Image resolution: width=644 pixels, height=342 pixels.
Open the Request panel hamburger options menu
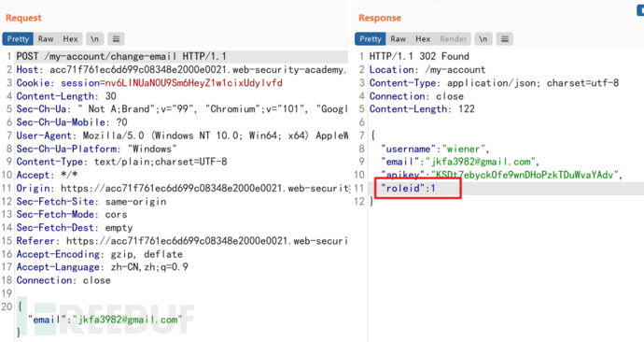[117, 39]
